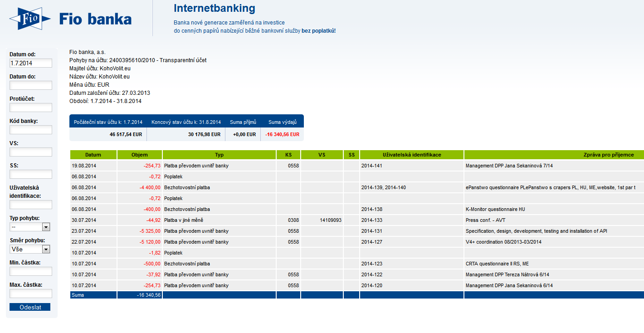Sort by the Datum column header
The image size is (644, 333).
click(x=93, y=155)
